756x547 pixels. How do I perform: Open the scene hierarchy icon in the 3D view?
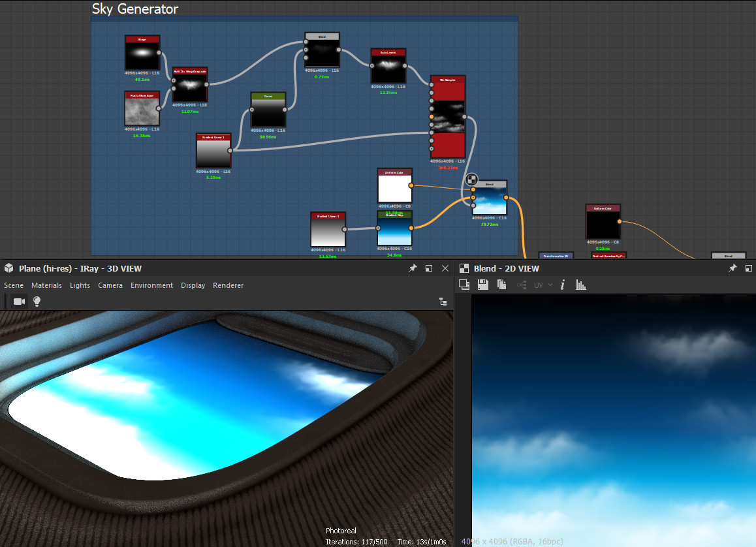(x=443, y=302)
